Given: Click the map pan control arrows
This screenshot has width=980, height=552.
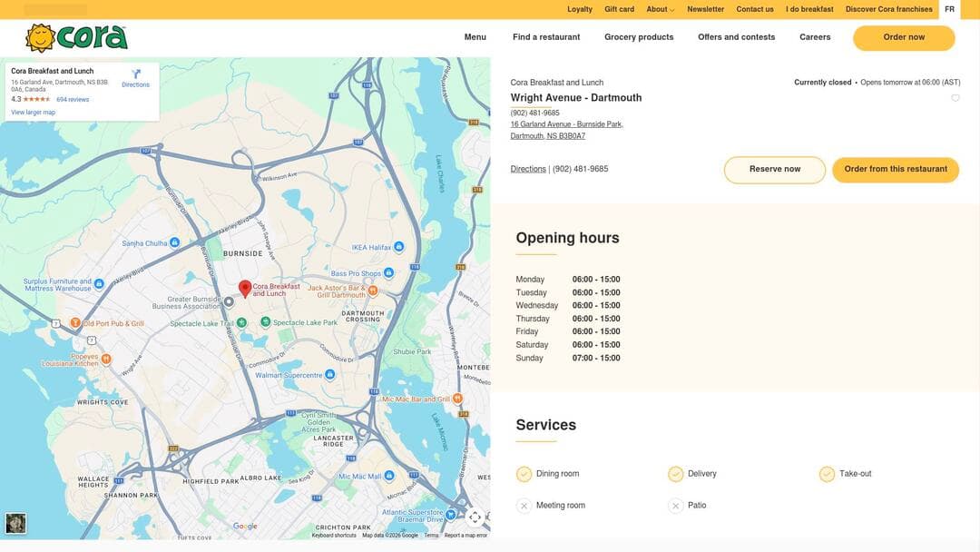Looking at the screenshot, I should (x=475, y=517).
